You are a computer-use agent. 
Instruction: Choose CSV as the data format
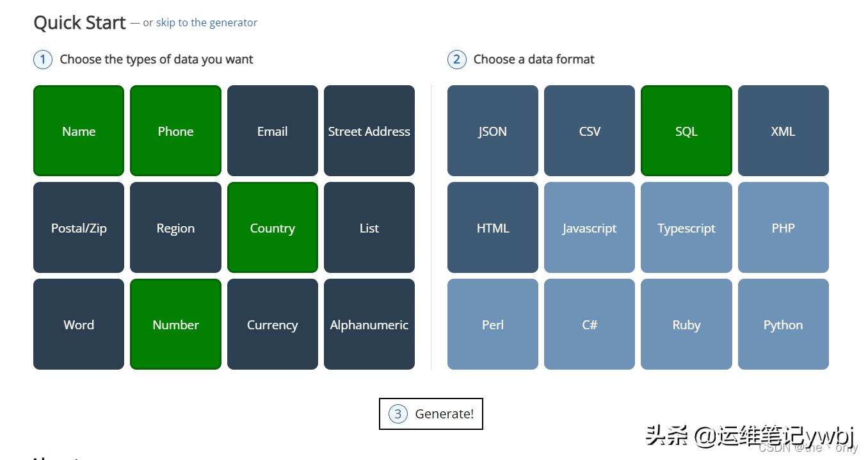589,131
